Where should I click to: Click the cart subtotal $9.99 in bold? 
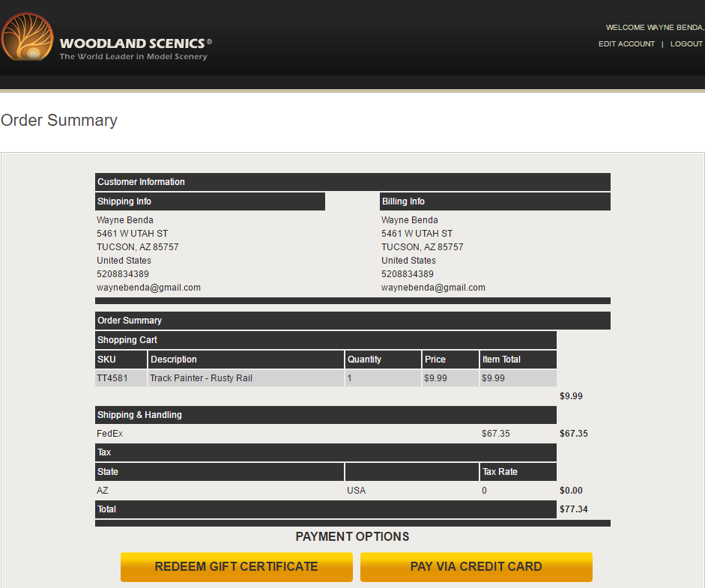571,396
